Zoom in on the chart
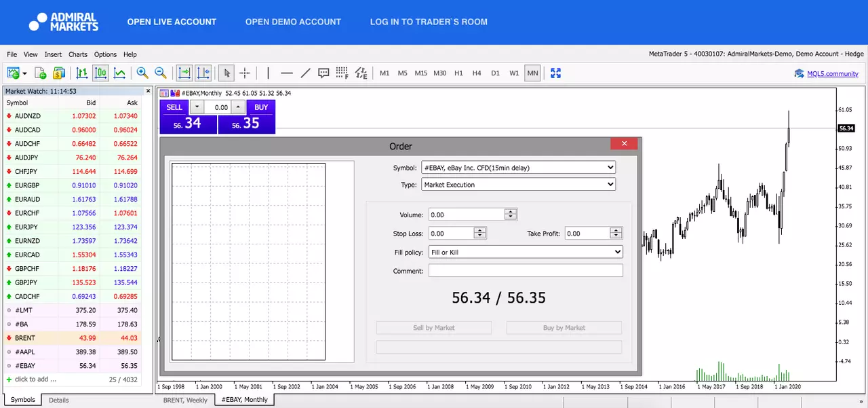 pyautogui.click(x=142, y=73)
